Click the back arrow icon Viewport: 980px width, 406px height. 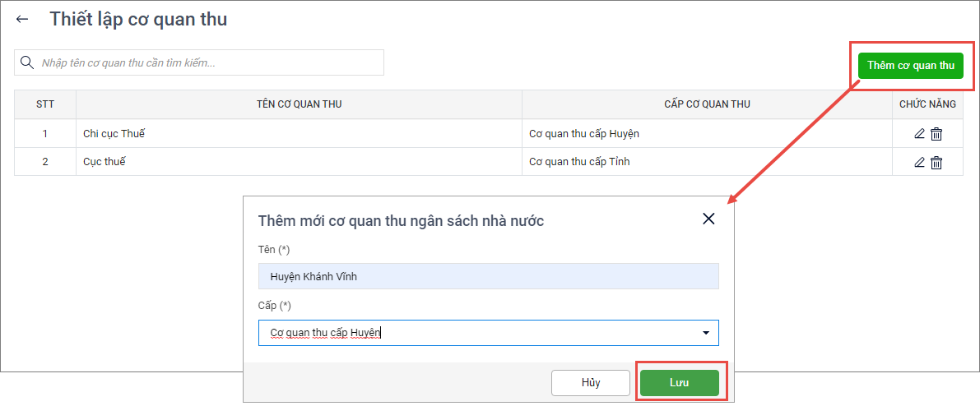(x=22, y=20)
